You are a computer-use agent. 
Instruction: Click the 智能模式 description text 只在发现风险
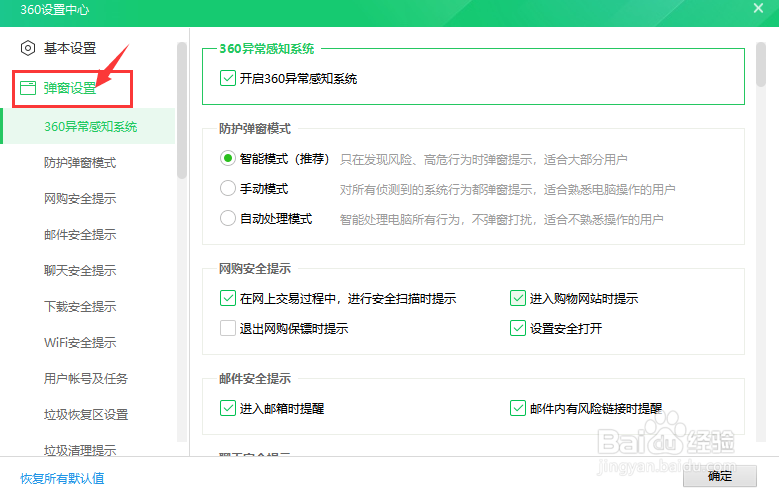pyautogui.click(x=483, y=160)
